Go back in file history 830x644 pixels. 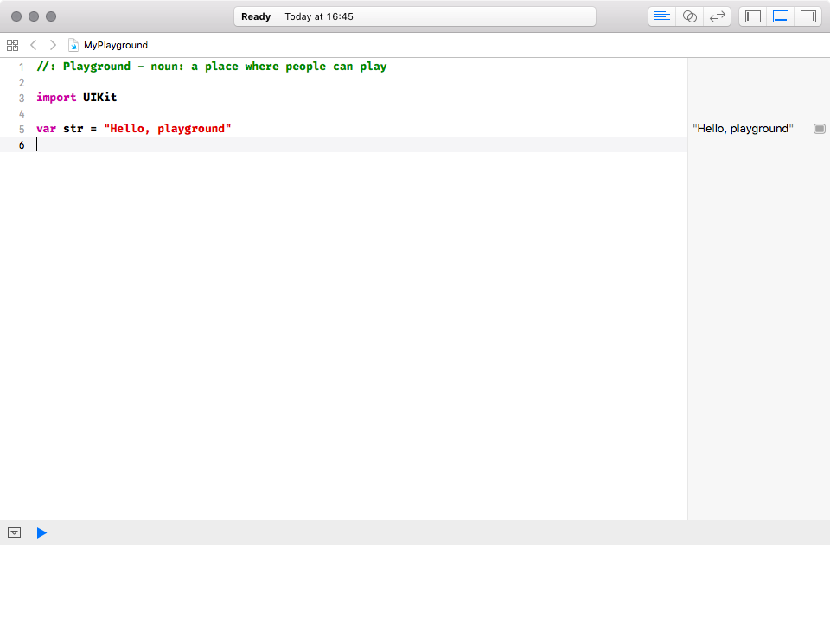click(34, 45)
